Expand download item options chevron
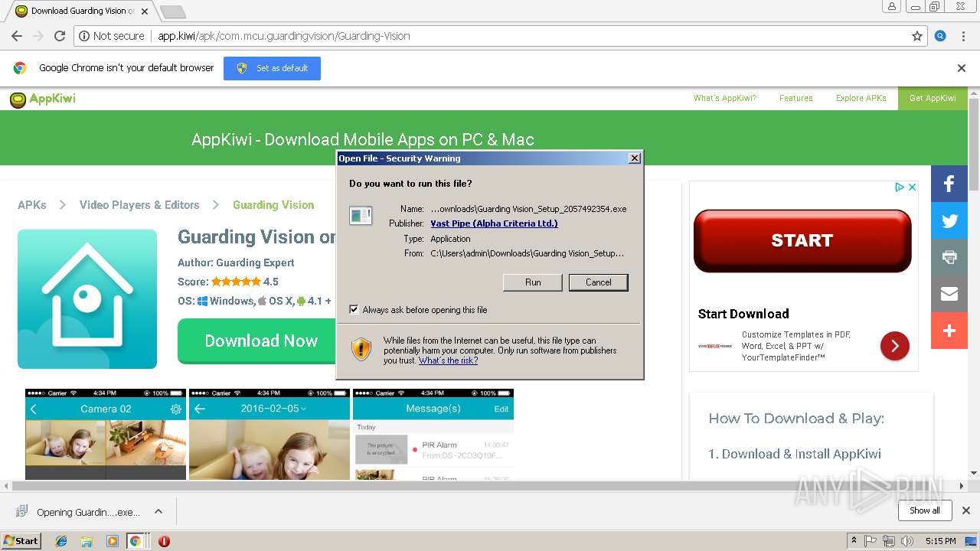Viewport: 980px width, 551px height. click(x=158, y=511)
